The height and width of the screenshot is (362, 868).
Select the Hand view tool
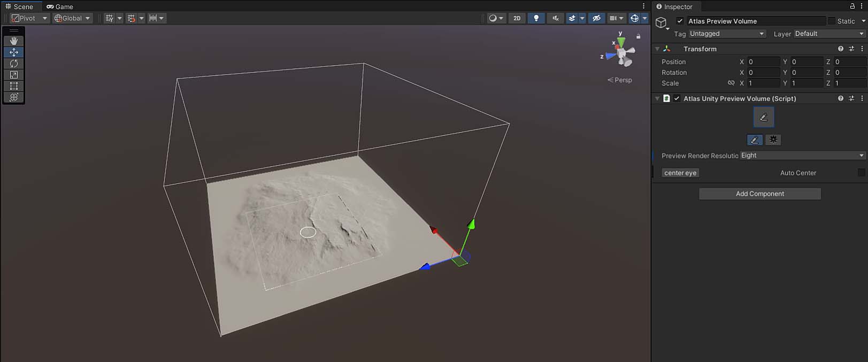(x=14, y=41)
